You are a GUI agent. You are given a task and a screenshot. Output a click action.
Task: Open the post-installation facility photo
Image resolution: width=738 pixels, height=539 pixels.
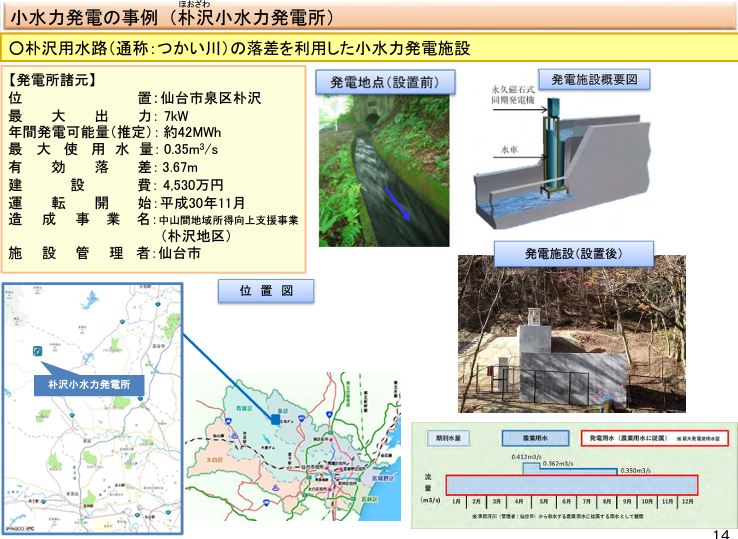[572, 334]
